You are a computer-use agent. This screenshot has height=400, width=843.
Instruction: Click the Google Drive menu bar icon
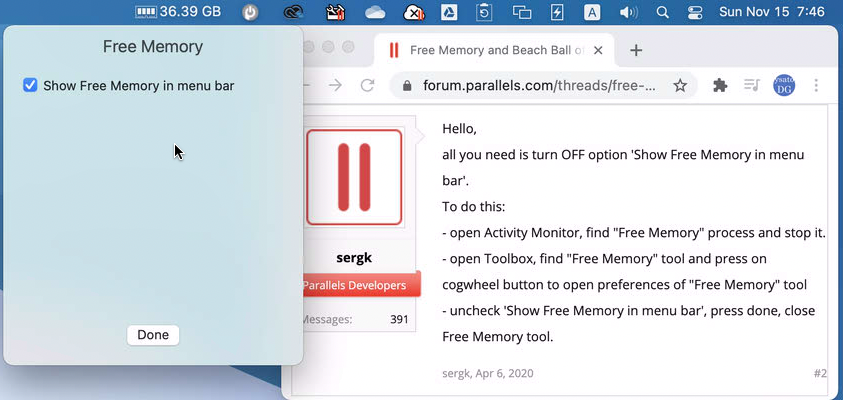(449, 13)
